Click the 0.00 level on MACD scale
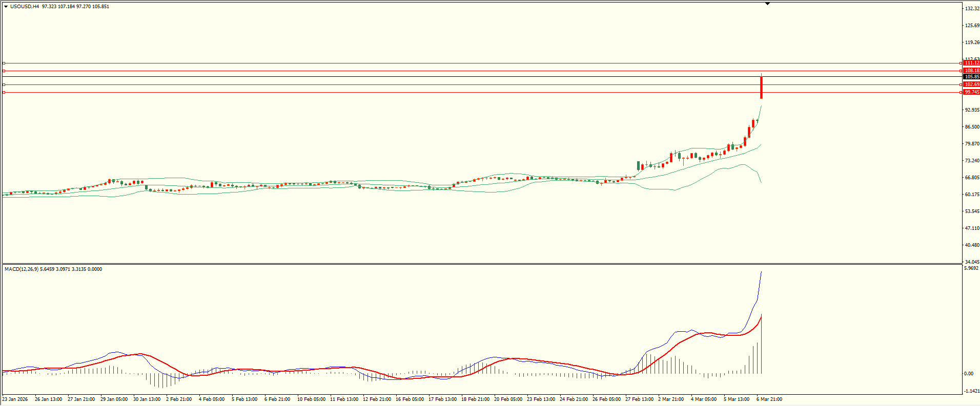Screen dimensions: 980x406 (x=969, y=374)
